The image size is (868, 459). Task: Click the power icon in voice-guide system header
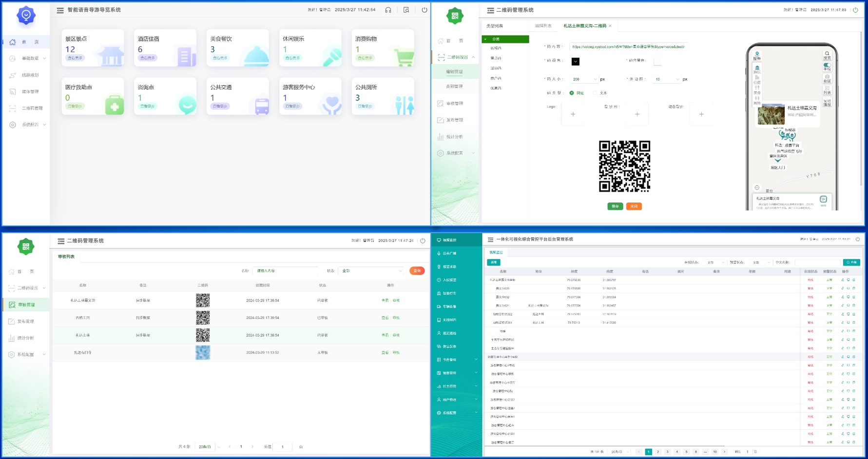click(424, 10)
